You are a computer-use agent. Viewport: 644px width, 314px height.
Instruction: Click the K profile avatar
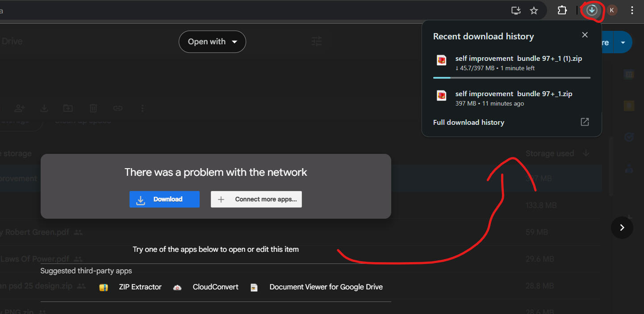point(611,10)
